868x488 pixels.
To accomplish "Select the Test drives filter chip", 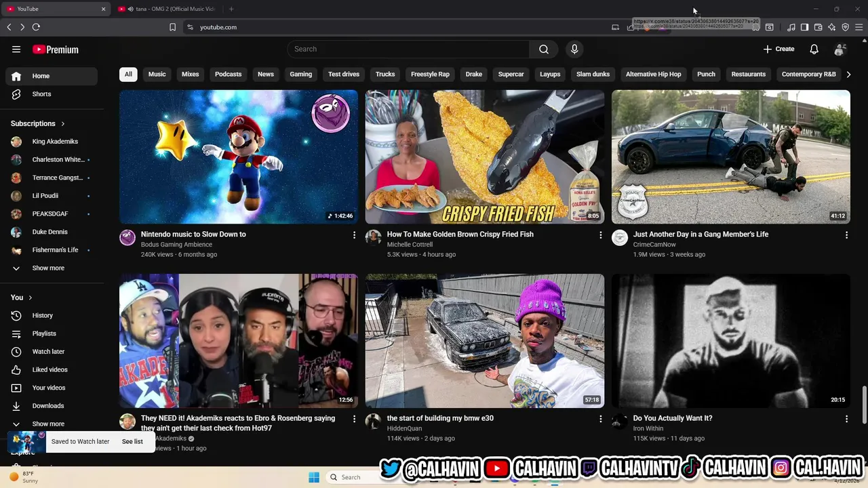I will click(344, 74).
